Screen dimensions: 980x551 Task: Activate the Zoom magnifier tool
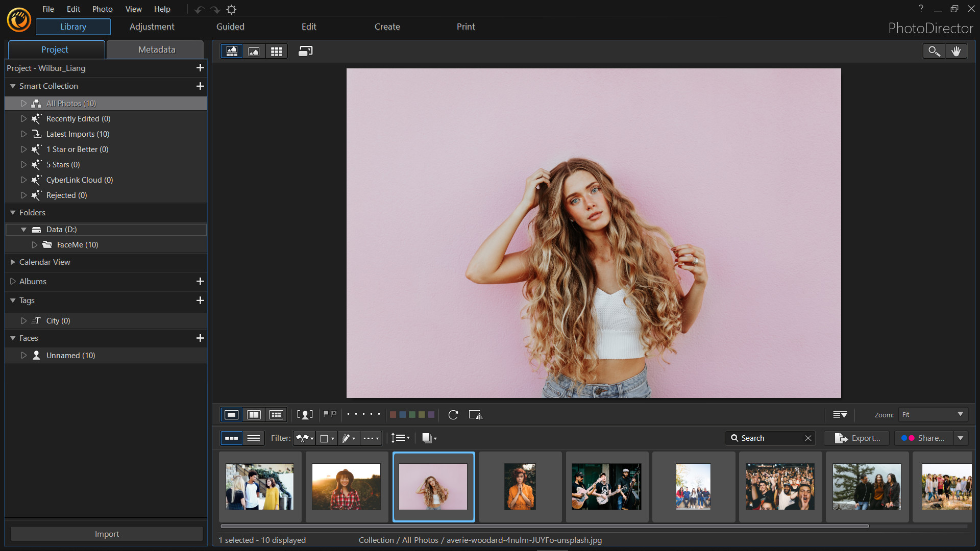tap(934, 51)
